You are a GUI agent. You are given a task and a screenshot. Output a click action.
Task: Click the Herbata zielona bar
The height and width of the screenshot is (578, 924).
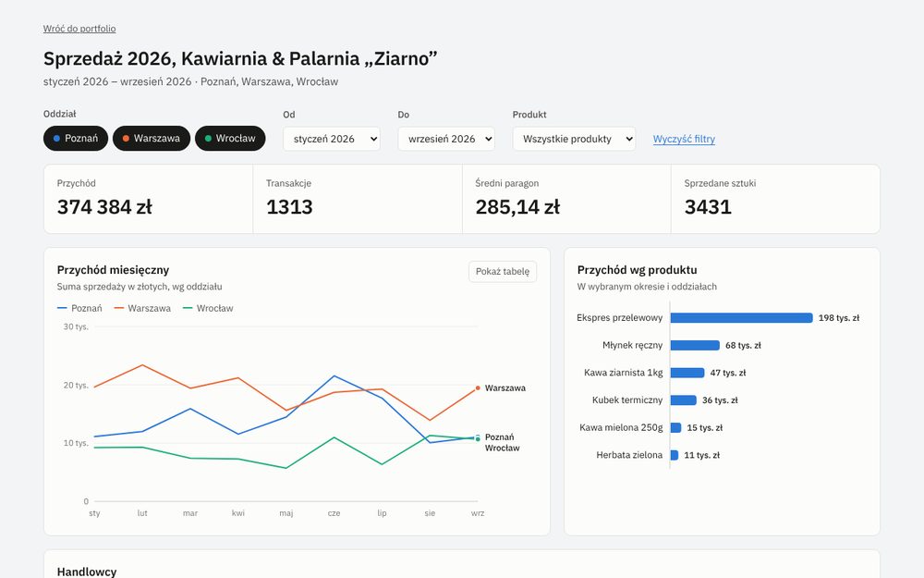675,455
